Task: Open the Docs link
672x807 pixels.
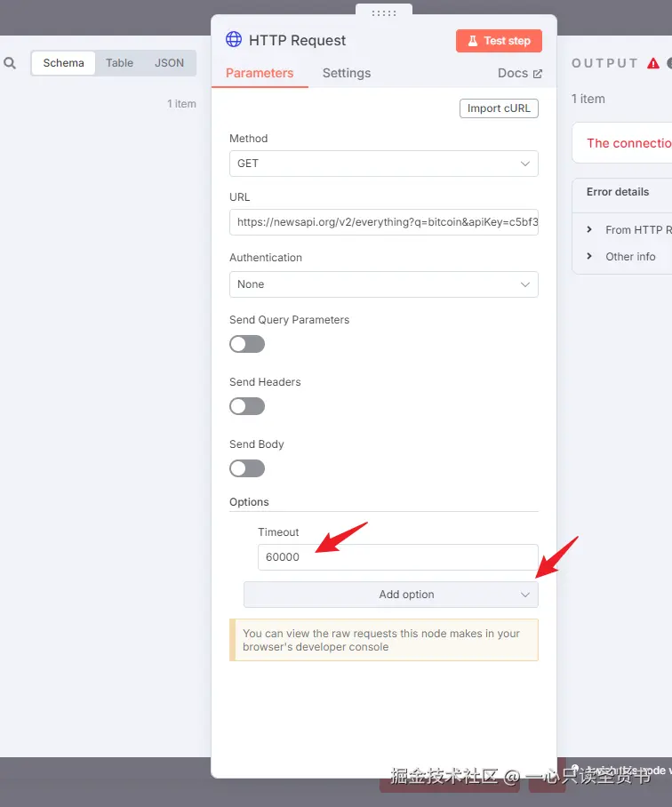Action: (x=520, y=73)
